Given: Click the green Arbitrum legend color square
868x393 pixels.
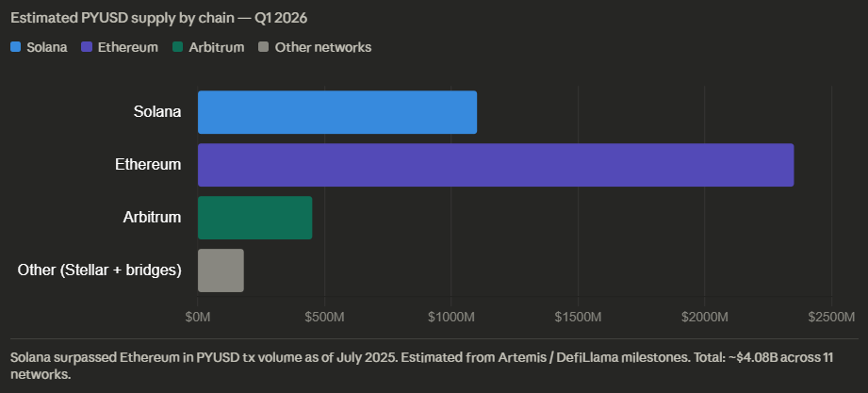Looking at the screenshot, I should (x=180, y=47).
